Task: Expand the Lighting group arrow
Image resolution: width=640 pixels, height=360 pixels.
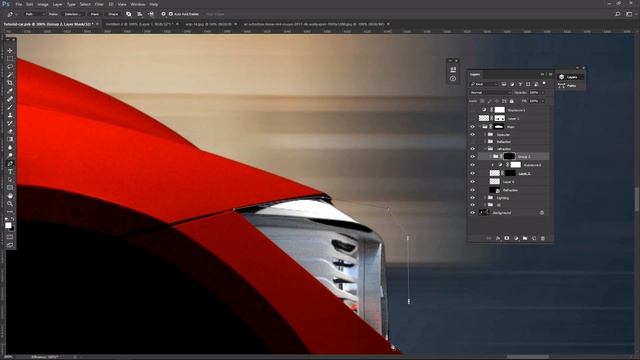Action: pos(485,198)
